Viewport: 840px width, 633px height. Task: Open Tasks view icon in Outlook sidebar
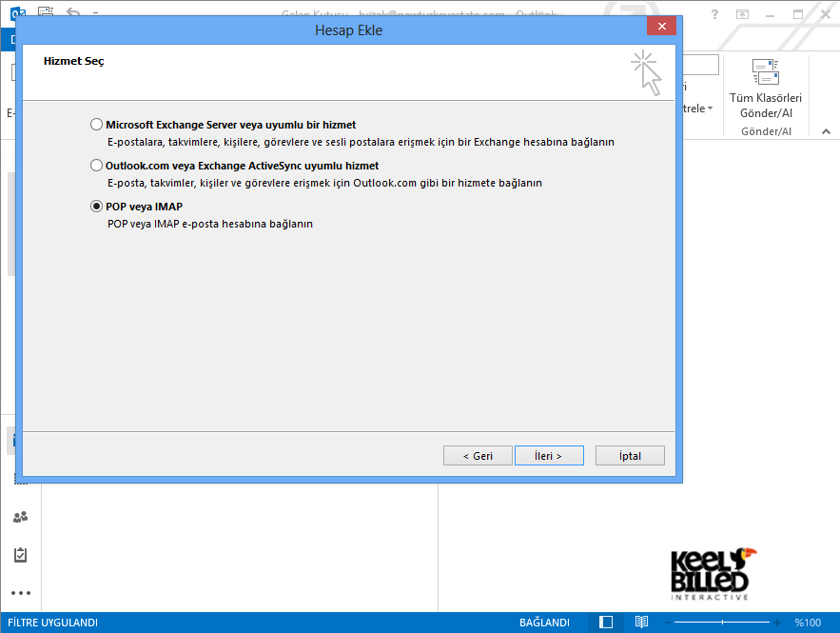(x=20, y=555)
